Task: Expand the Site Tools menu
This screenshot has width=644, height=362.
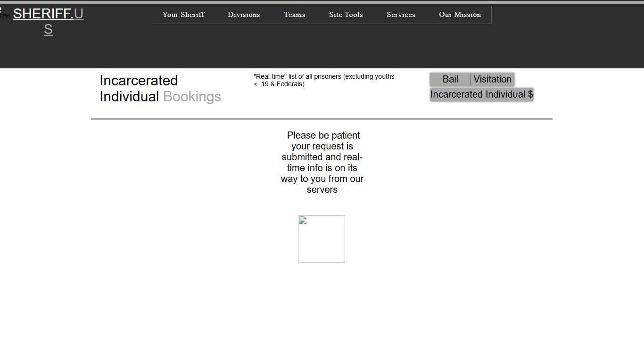Action: point(346,15)
